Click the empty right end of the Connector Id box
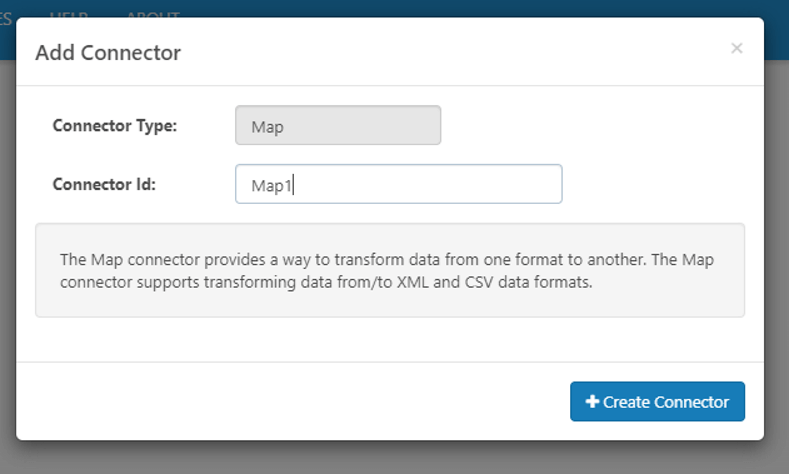The height and width of the screenshot is (474, 790). point(504,184)
